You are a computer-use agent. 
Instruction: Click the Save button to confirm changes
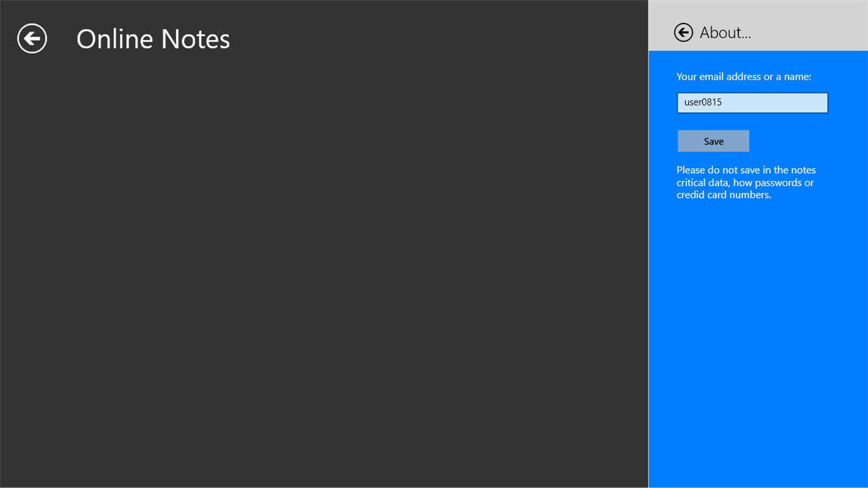[x=713, y=141]
